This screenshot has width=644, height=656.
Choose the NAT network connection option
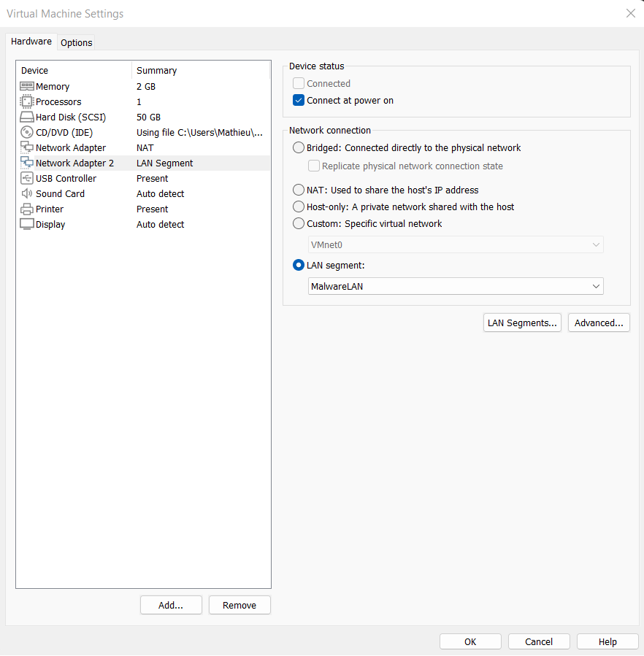click(299, 190)
